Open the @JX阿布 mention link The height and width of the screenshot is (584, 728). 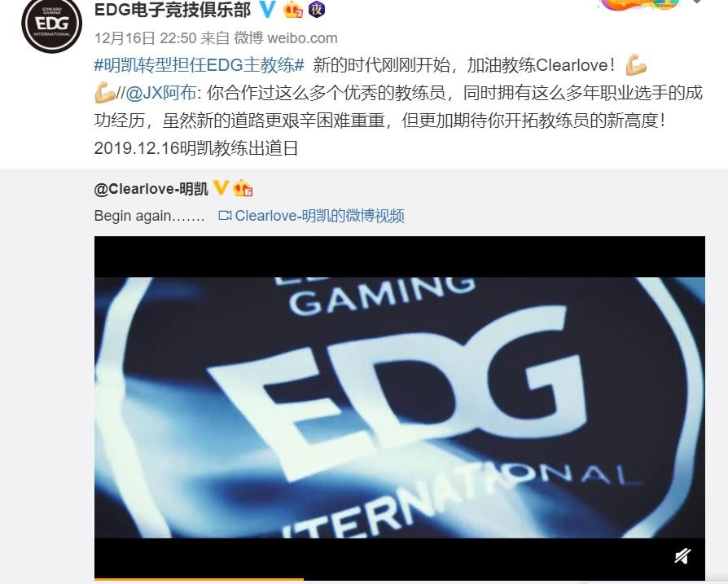(160, 93)
